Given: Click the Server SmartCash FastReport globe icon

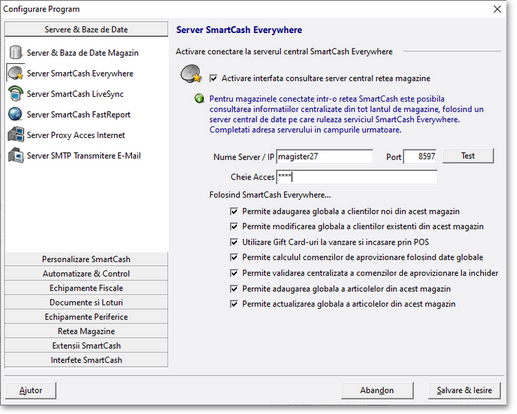Looking at the screenshot, I should tap(15, 114).
